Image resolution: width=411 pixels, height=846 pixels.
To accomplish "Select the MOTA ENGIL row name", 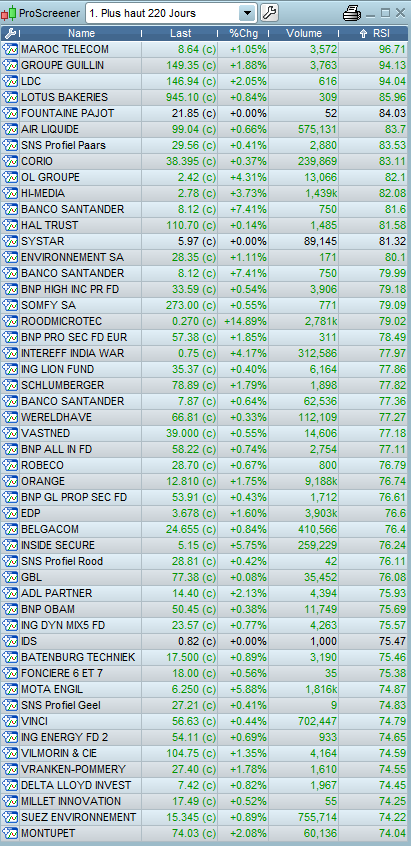I will [52, 690].
